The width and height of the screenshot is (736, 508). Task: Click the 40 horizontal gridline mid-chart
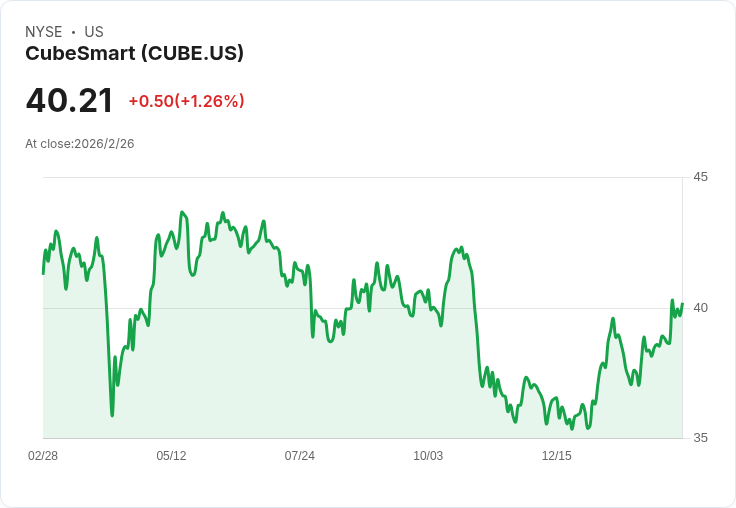(363, 308)
